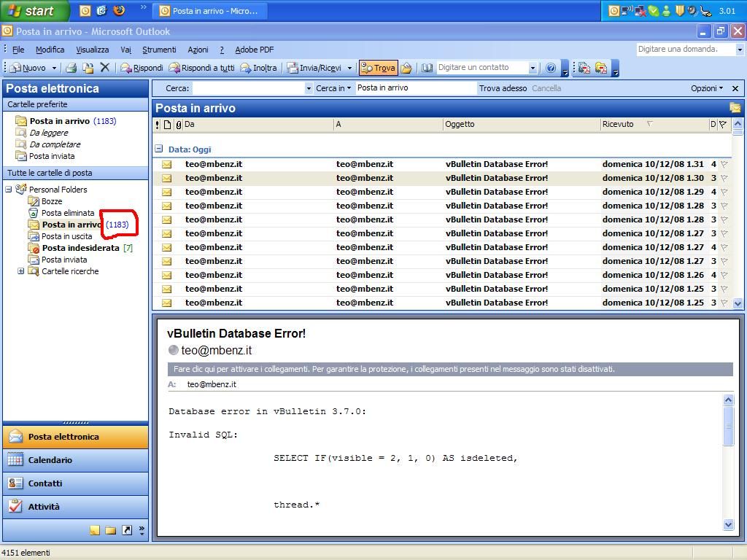The width and height of the screenshot is (747, 560).
Task: Expand the Cartelle ricerche tree node
Action: tap(21, 271)
